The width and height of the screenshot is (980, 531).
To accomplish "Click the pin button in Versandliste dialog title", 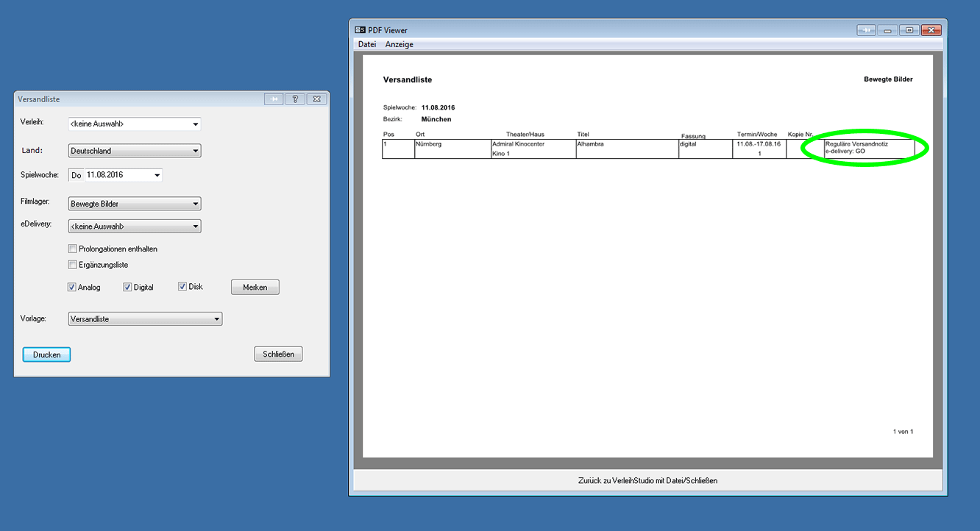I will point(274,99).
